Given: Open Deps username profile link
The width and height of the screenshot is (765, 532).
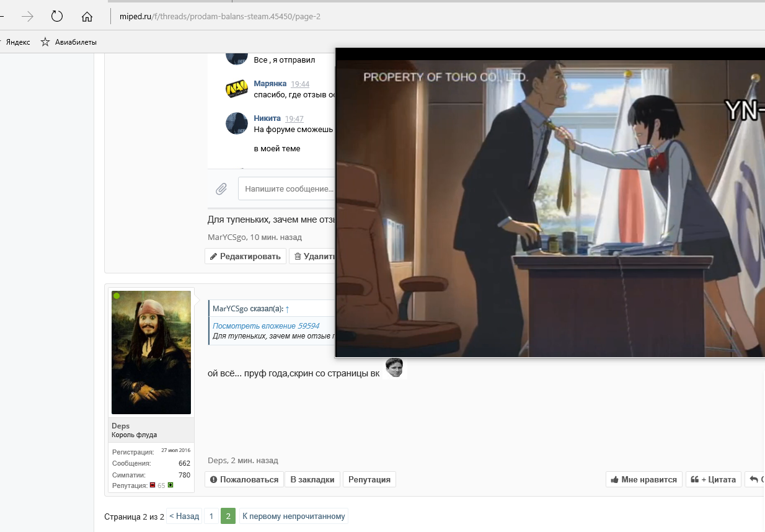Looking at the screenshot, I should coord(120,426).
